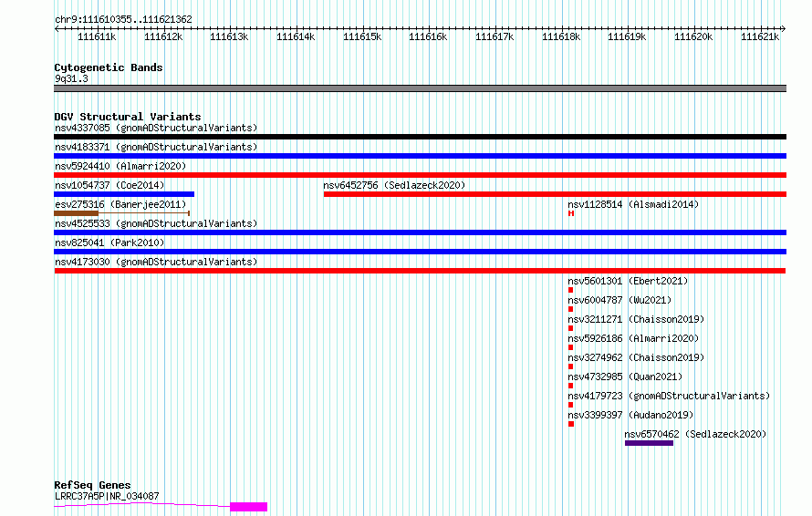Open nsv5601301 Ebert2021 label
Image resolution: width=812 pixels, height=516 pixels.
628,281
